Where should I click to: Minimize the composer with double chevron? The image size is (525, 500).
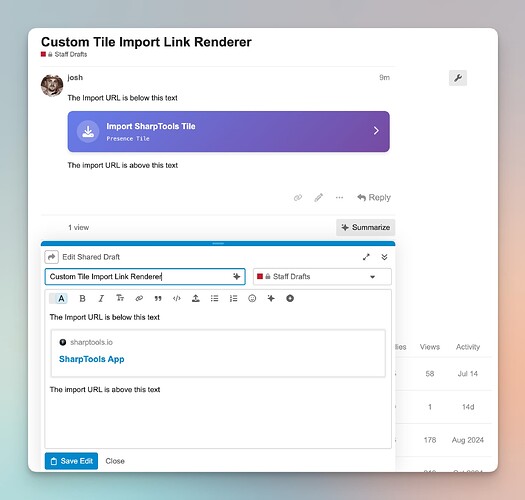point(384,257)
